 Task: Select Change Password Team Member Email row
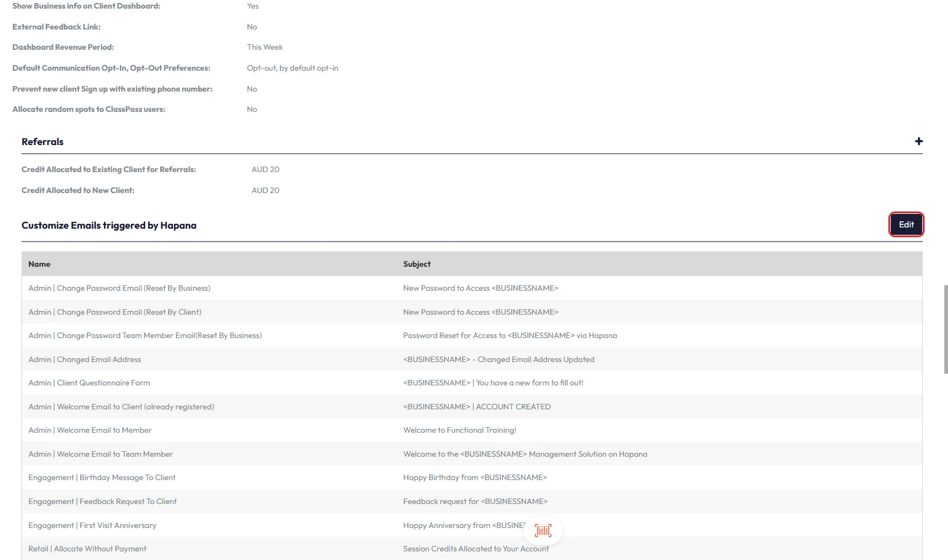(145, 336)
